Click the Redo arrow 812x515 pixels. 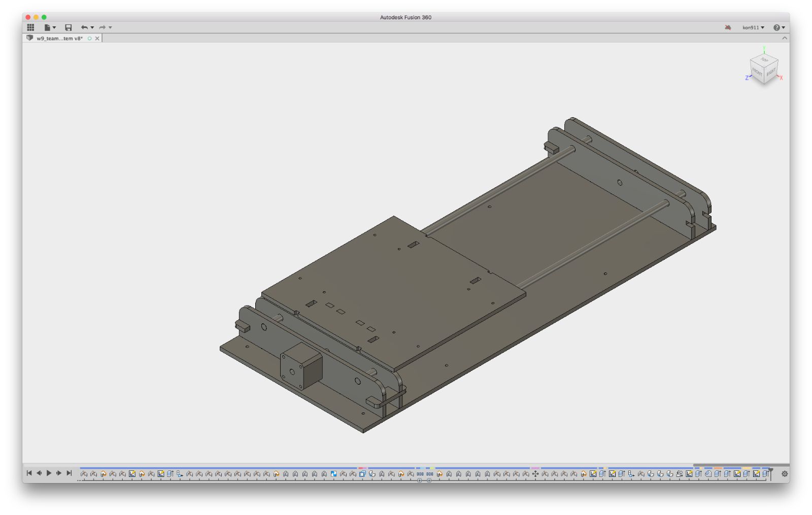(x=102, y=27)
